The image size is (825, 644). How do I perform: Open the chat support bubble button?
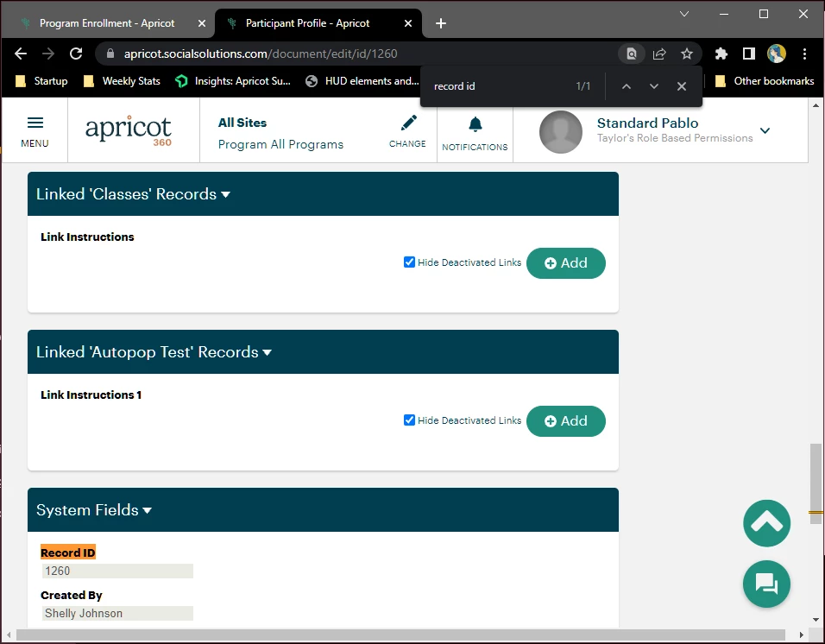point(766,584)
